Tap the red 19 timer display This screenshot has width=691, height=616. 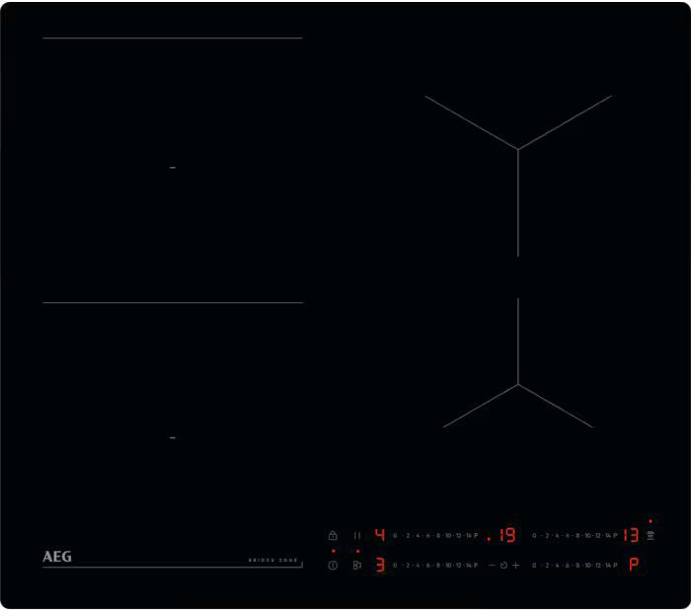[x=505, y=535]
